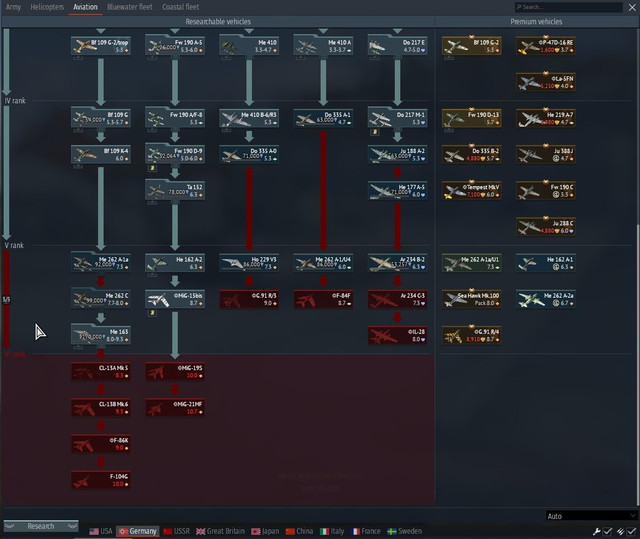The image size is (640, 539).
Task: Switch to the Army tab
Action: 13,7
